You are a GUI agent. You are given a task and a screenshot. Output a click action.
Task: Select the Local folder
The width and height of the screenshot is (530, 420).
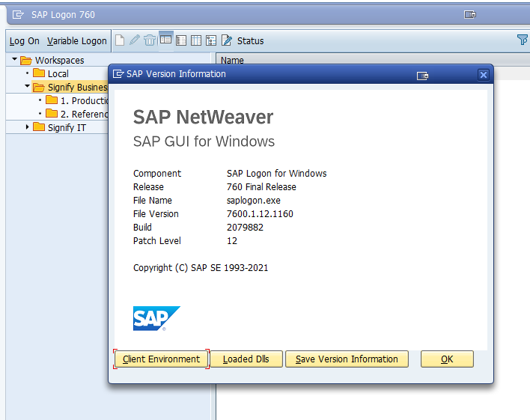(x=58, y=73)
